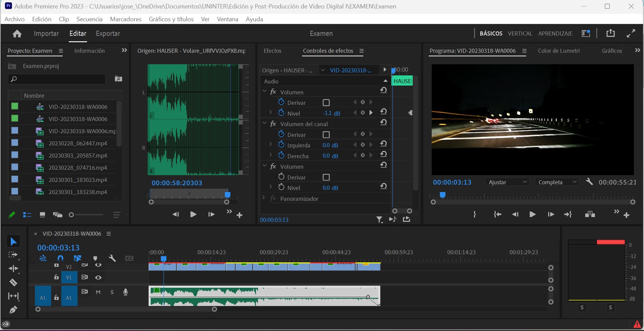The height and width of the screenshot is (331, 644).
Task: Open the find-by-bin search icon
Action: tap(119, 79)
